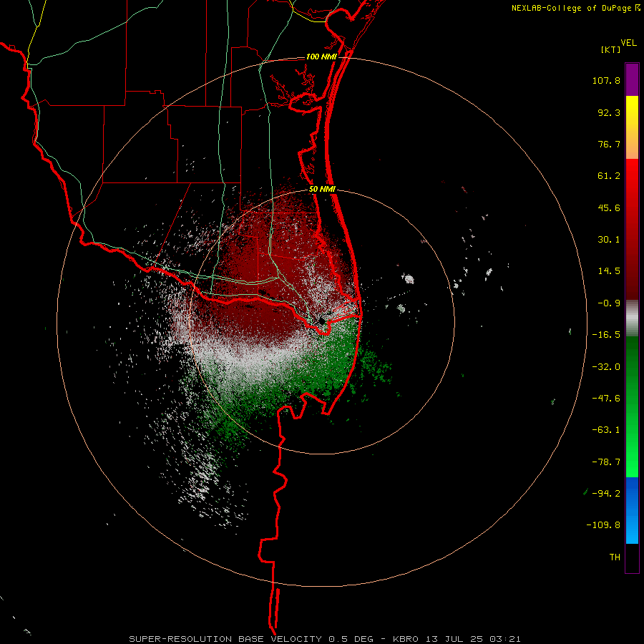Click the -109.8 legend value
The image size is (644, 644).
pyautogui.click(x=603, y=525)
